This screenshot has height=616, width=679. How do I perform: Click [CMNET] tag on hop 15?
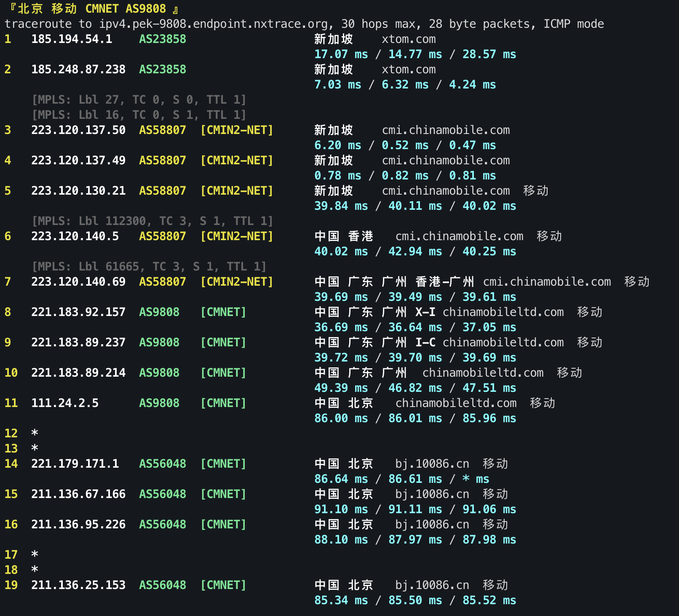pos(223,494)
